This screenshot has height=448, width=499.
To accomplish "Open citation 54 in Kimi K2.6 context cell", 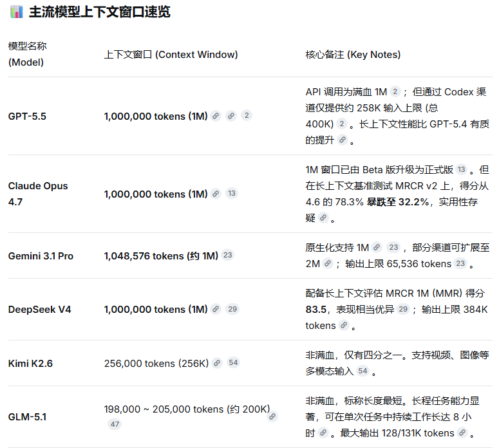I will coord(233,362).
